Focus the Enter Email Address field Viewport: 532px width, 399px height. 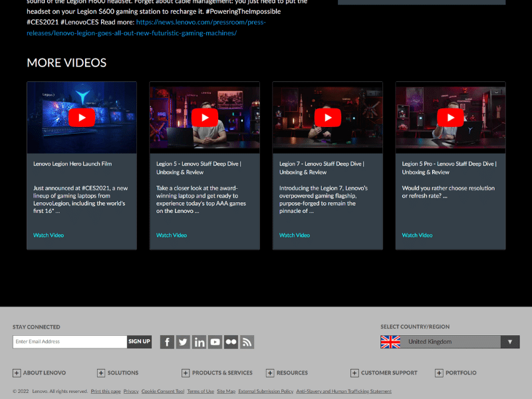[x=70, y=342]
